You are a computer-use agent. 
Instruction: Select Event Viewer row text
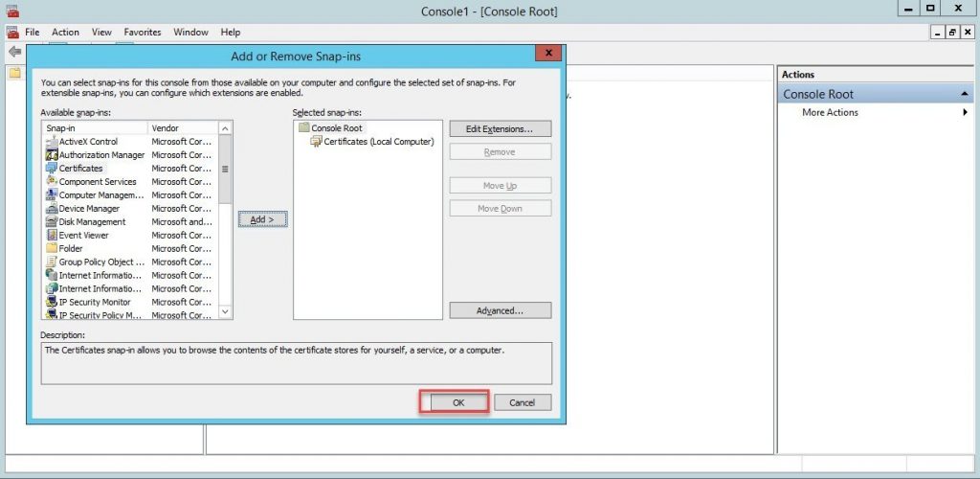tap(84, 235)
